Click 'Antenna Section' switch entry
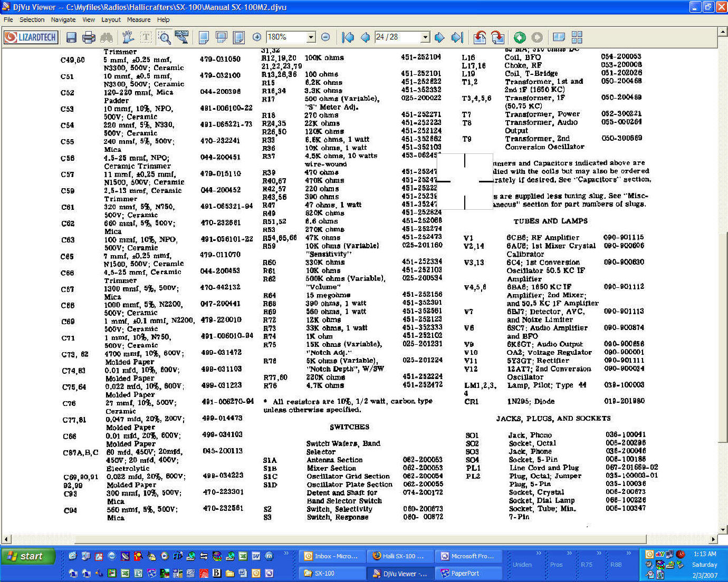The image size is (728, 582). (x=334, y=460)
